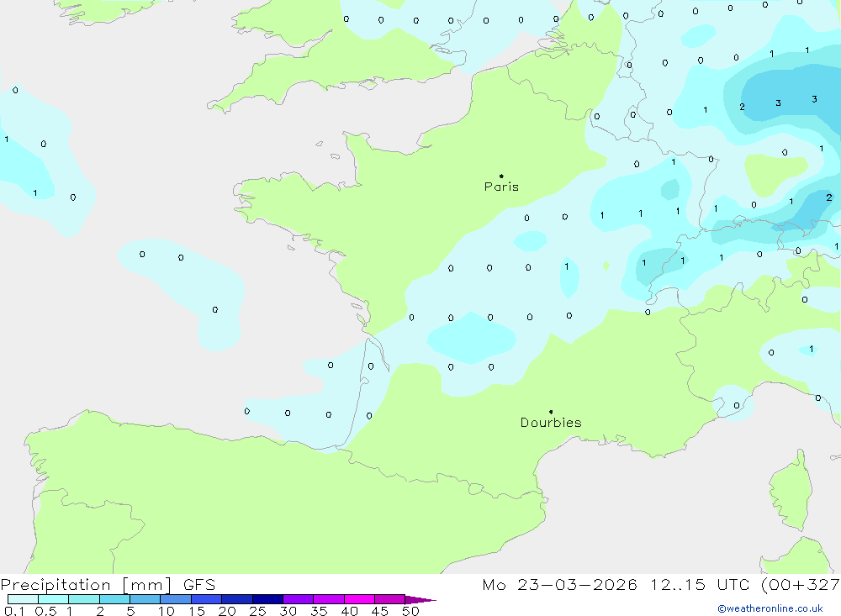The image size is (841, 616).
Task: Pick the 2–5 mm legend color swatch
Action: (114, 599)
